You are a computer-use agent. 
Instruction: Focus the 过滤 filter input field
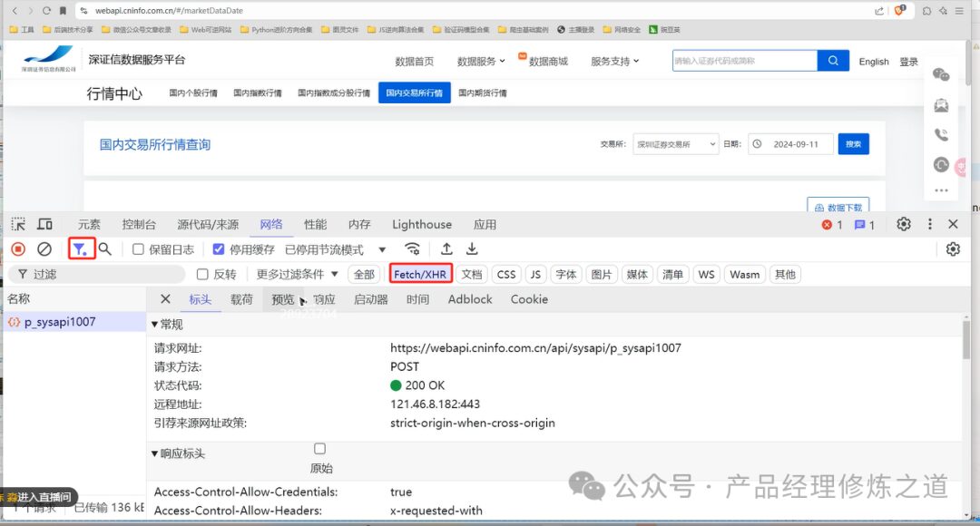coord(97,274)
